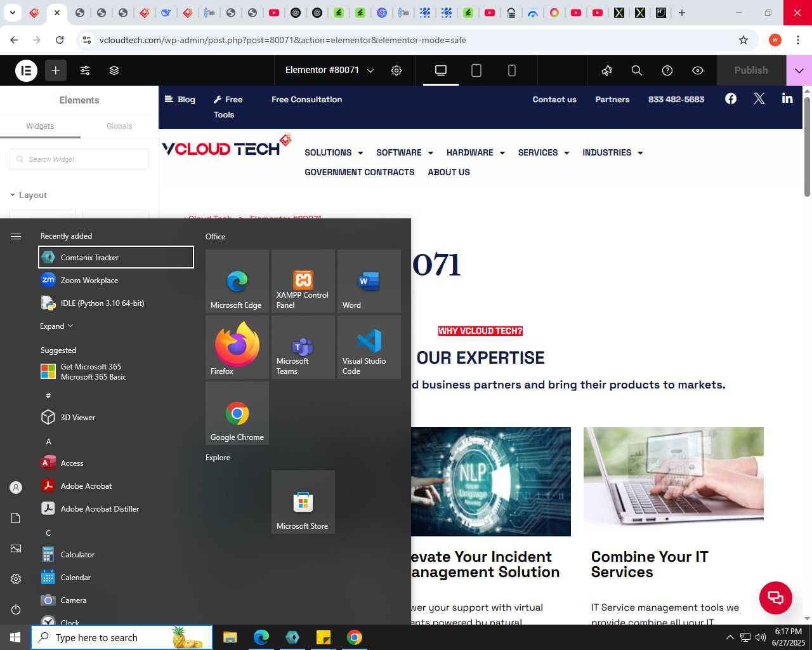
Task: Open the Microsoft Store tile
Action: tap(303, 502)
